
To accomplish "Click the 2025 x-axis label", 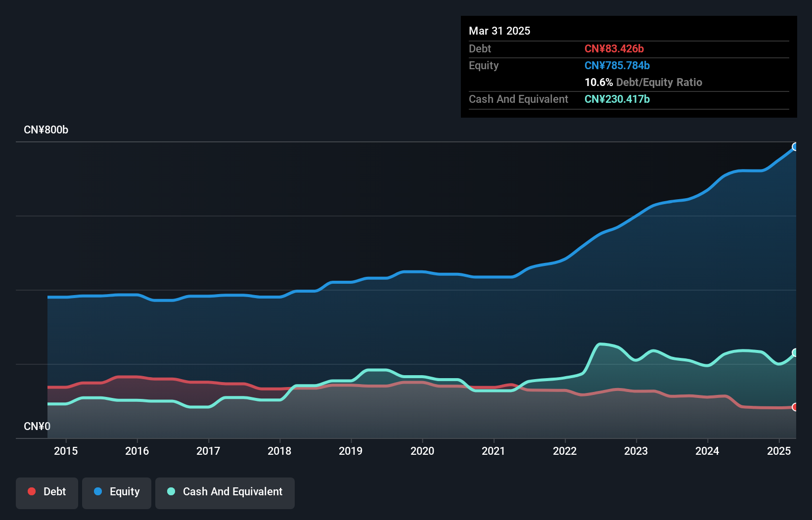I will click(779, 451).
